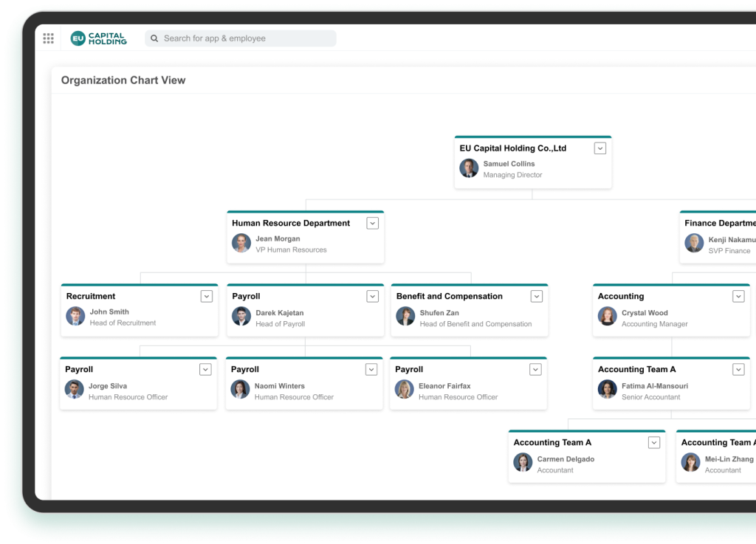Toggle Darek Kajetan's Payroll card chevron
This screenshot has height=544, width=756.
(x=372, y=296)
